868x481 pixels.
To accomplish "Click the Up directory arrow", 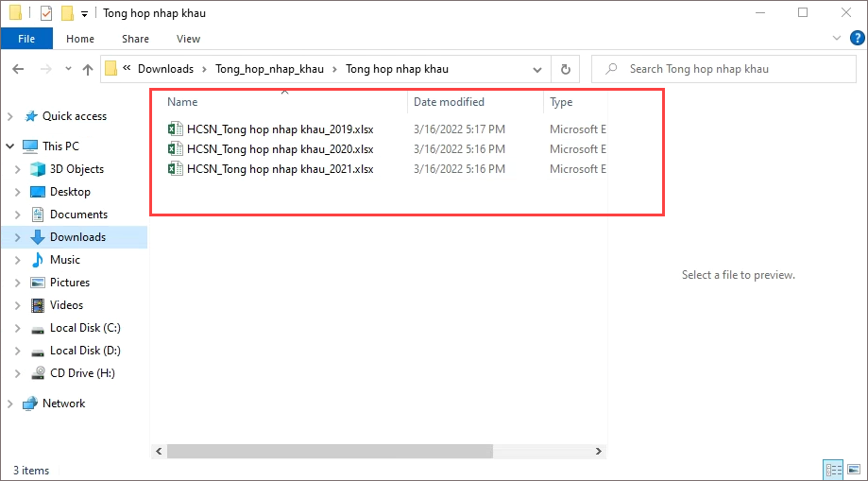I will [x=88, y=69].
